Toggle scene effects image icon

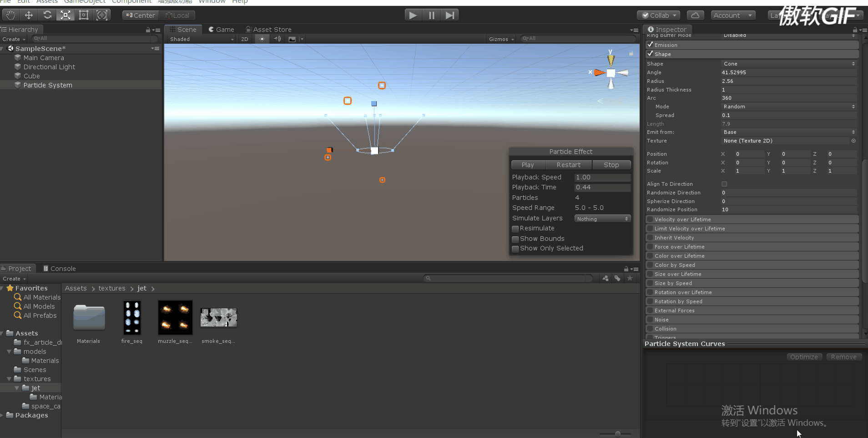292,39
